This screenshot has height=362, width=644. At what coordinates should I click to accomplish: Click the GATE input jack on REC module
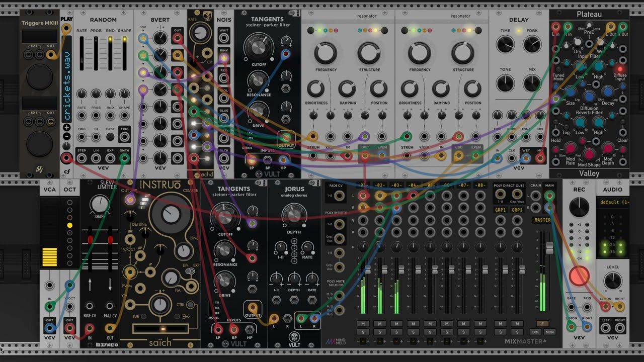[572, 307]
